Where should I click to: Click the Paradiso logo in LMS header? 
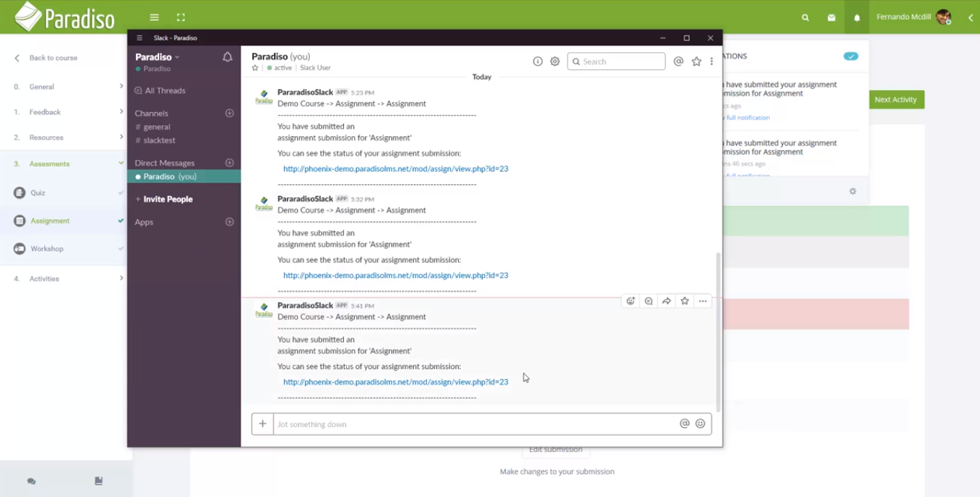(64, 17)
